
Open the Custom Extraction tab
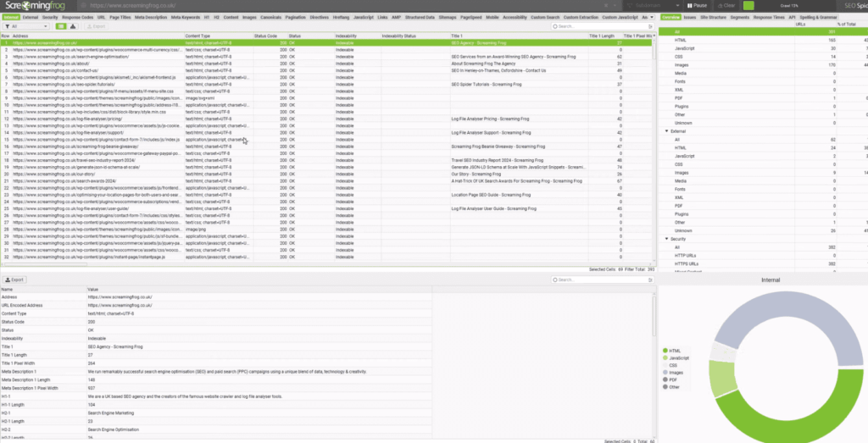[x=580, y=17]
